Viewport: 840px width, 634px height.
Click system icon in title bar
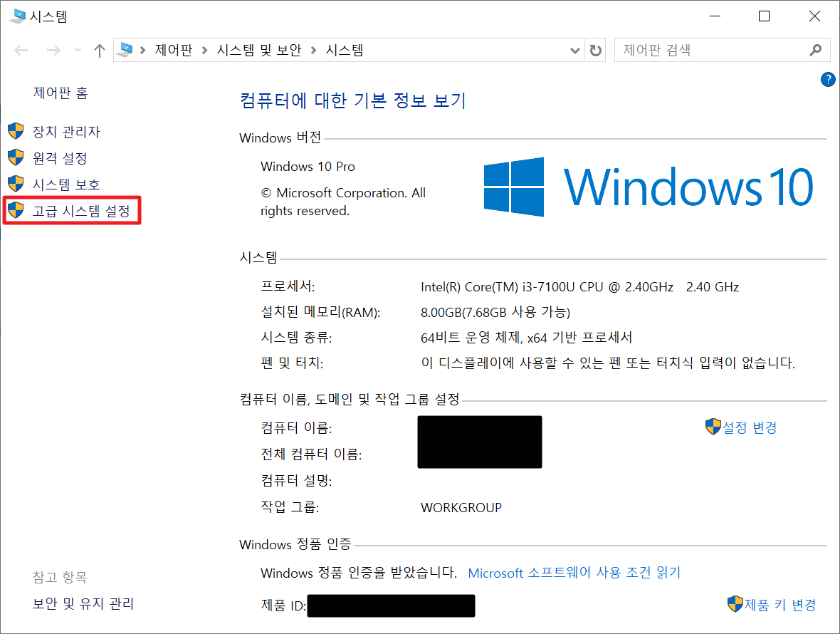point(17,16)
